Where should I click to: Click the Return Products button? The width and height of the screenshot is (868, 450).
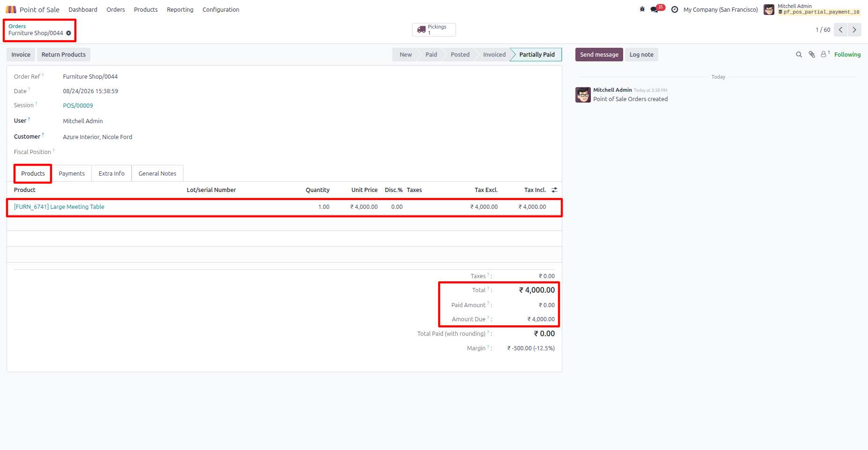coord(64,55)
